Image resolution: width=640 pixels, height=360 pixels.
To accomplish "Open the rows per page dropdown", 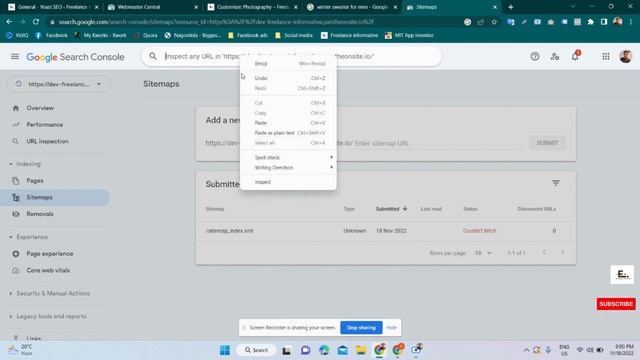I will (x=483, y=253).
